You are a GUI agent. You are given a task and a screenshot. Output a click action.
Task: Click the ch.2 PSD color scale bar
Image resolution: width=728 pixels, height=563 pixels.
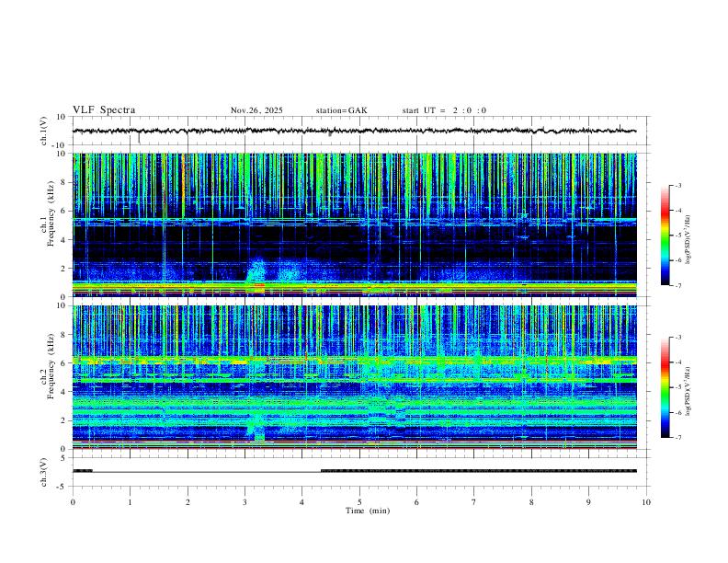click(665, 387)
